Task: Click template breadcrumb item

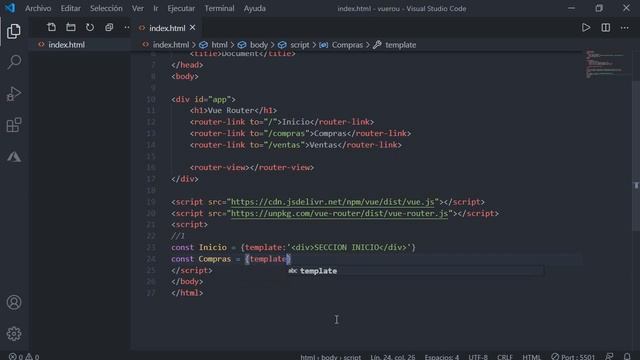Action: pyautogui.click(x=400, y=45)
